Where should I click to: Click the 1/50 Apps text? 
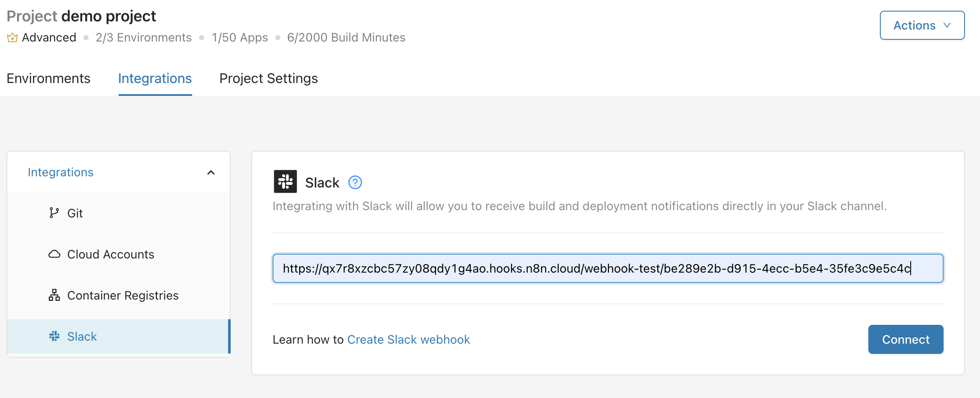[240, 38]
